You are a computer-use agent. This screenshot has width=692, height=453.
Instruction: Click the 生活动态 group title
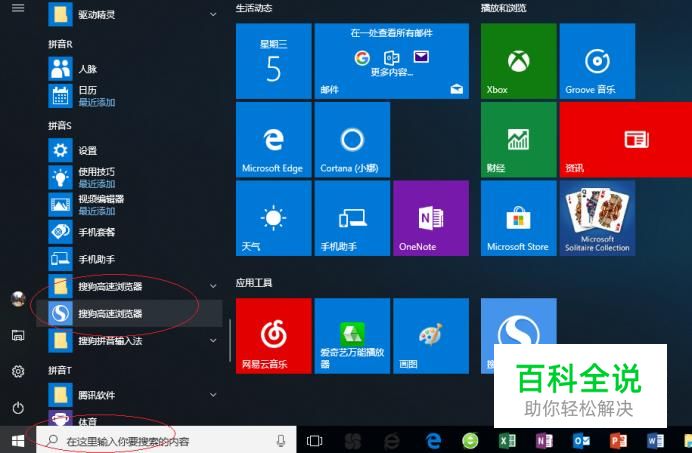(x=254, y=8)
